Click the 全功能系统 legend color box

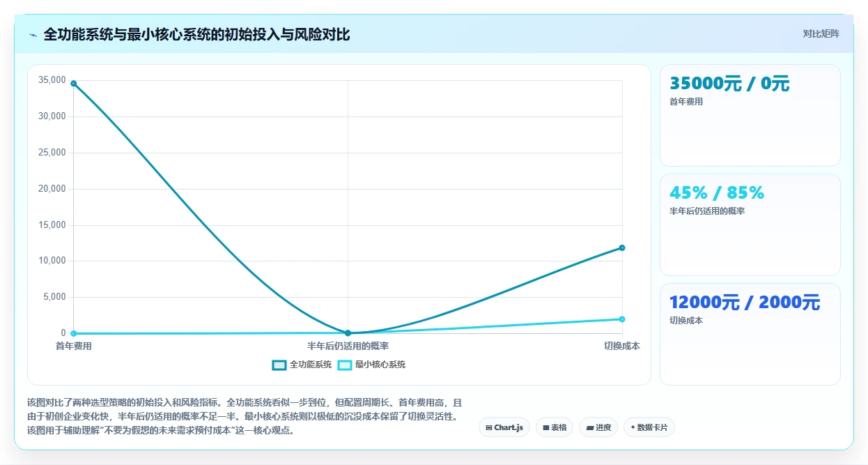pyautogui.click(x=279, y=365)
